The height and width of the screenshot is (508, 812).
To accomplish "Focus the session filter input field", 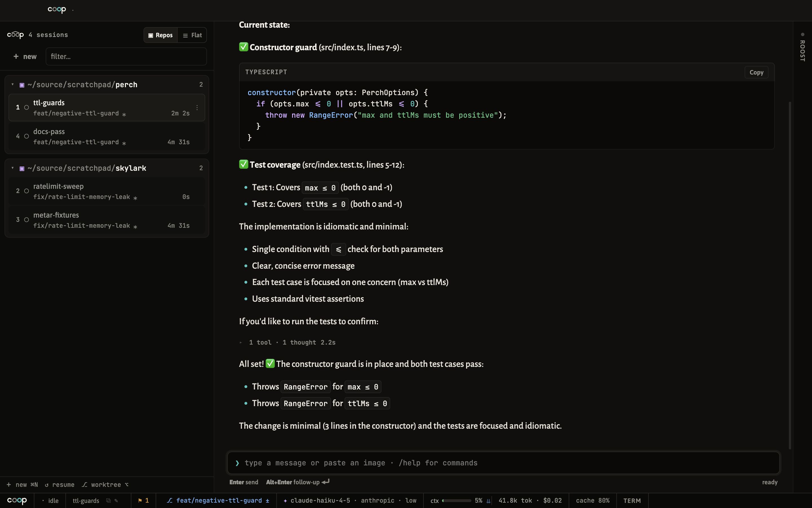I will [126, 56].
